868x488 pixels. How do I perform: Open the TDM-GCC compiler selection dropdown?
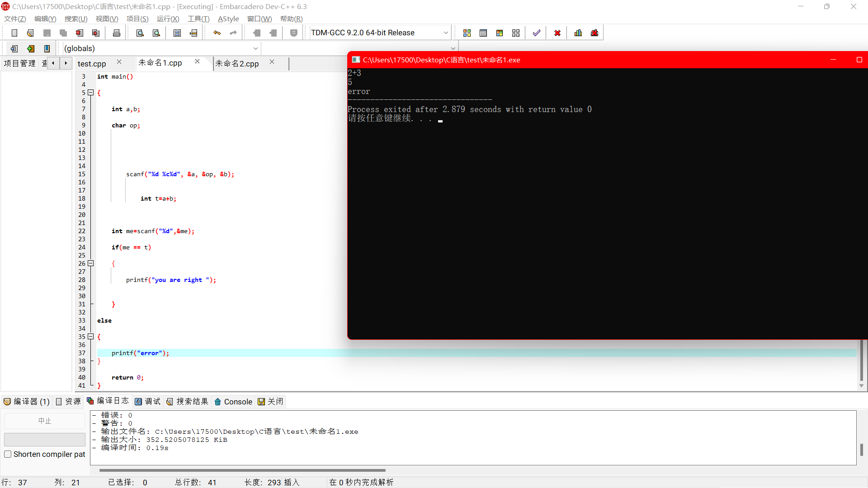[x=445, y=33]
